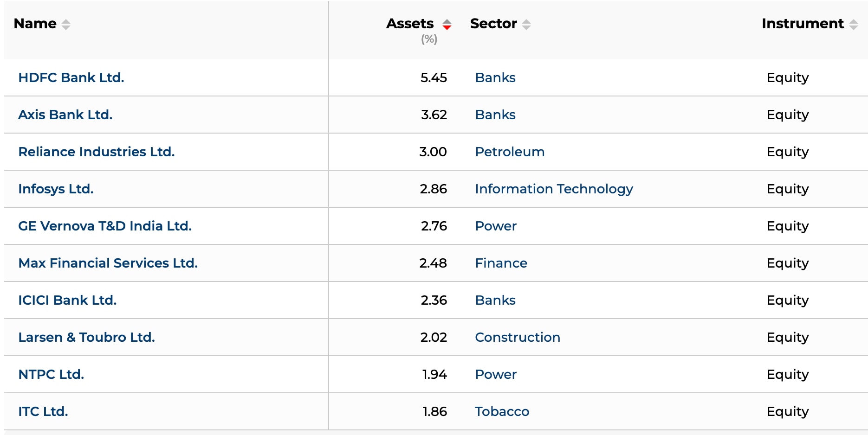The height and width of the screenshot is (435, 868).
Task: Open the ITC Ltd. link
Action: pos(43,411)
